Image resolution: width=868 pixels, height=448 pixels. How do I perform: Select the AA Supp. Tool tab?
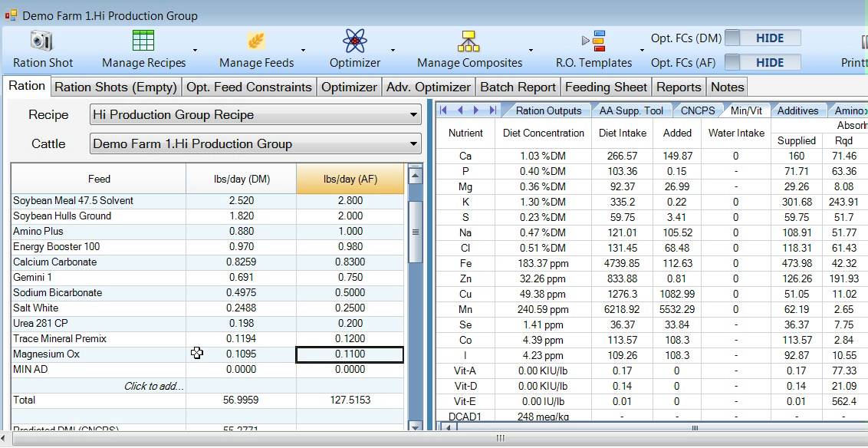631,110
